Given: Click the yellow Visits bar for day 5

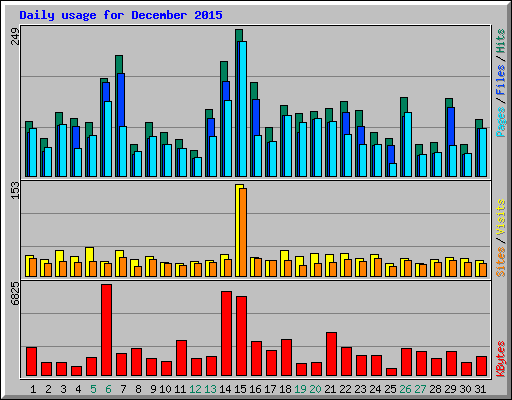Looking at the screenshot, I should 88,262.
